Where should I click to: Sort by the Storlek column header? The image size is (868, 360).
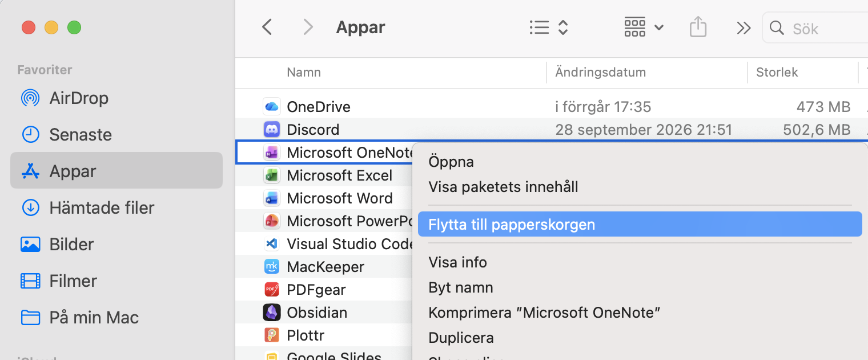click(777, 73)
